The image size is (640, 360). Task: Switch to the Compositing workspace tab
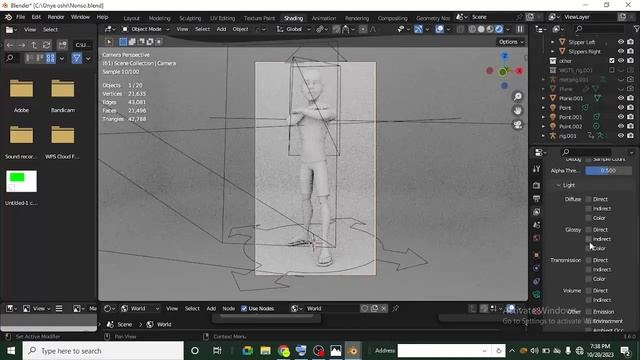point(392,18)
